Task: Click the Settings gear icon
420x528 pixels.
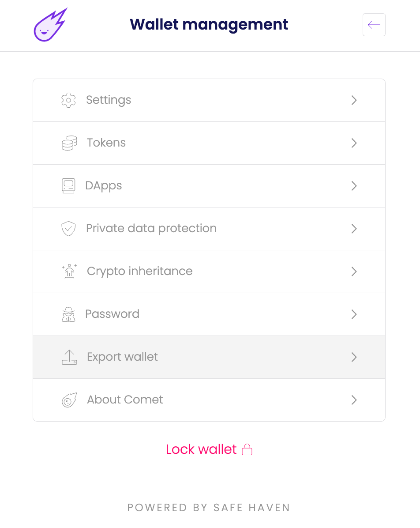Action: 68,100
